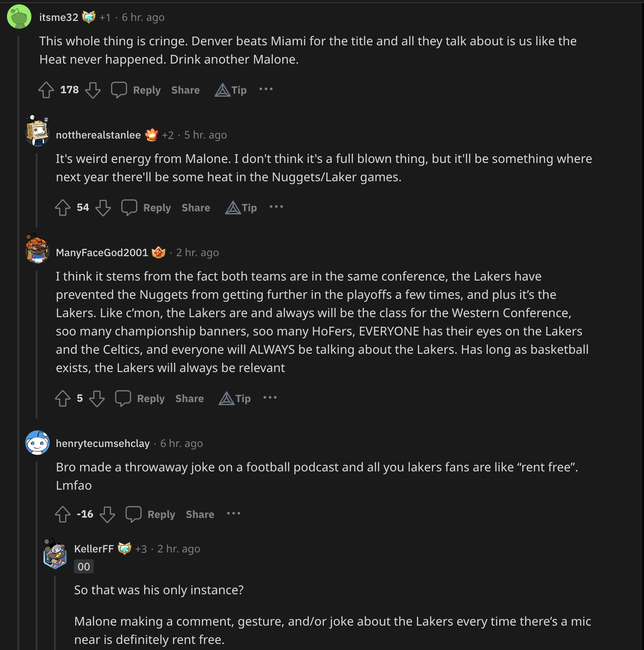Open the ellipsis menu for ManyFaceGod2001's comment
This screenshot has height=650, width=644.
(x=270, y=398)
